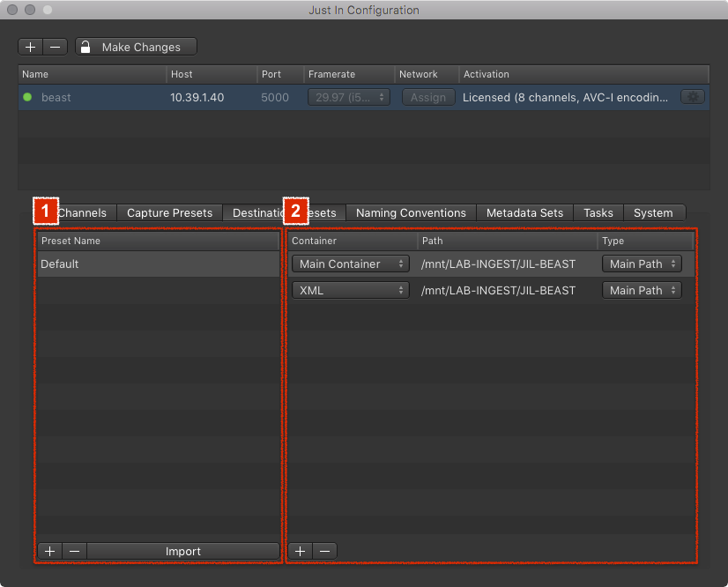Add a new destination preset

pyautogui.click(x=50, y=551)
